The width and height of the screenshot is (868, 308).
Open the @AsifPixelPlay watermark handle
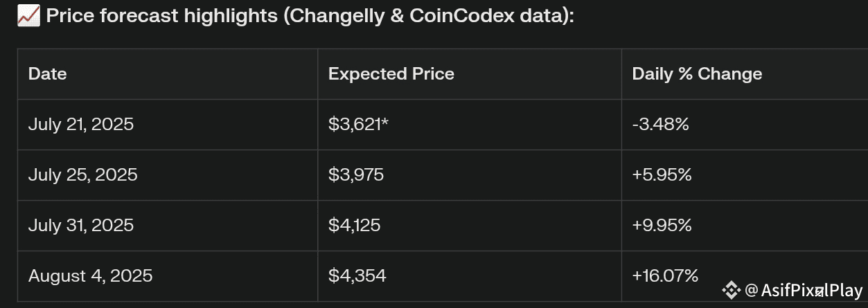(804, 291)
